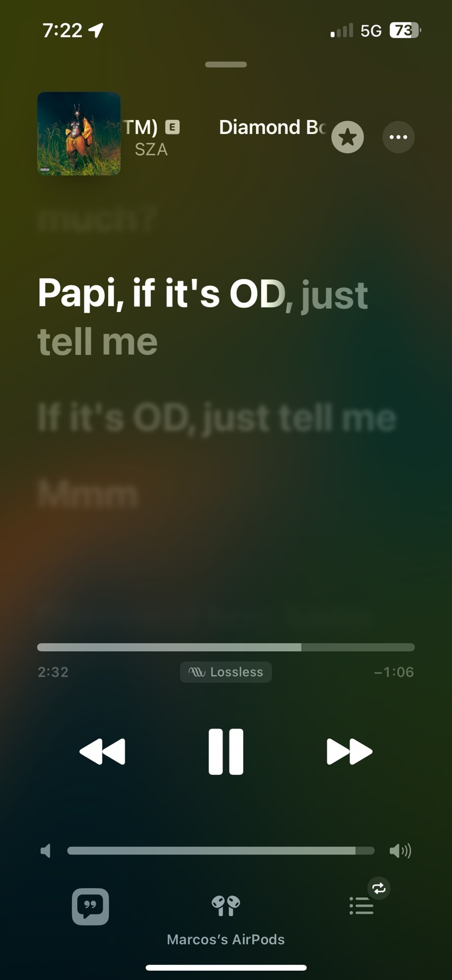The image size is (452, 980).
Task: Tap the low volume speaker icon
Action: coord(46,850)
